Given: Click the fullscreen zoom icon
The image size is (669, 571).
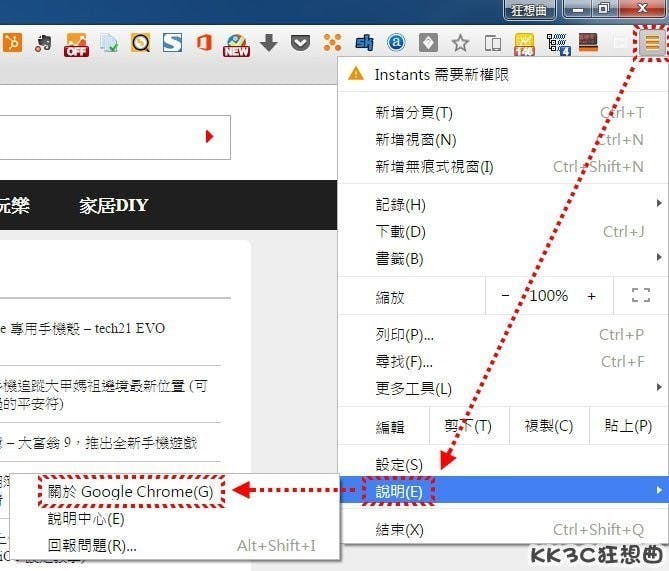Looking at the screenshot, I should [x=641, y=295].
